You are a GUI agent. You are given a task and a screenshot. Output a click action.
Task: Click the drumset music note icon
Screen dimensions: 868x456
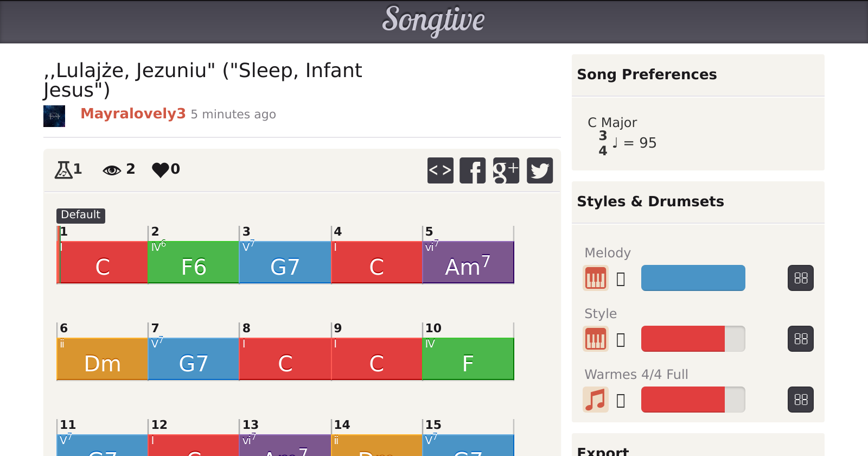pyautogui.click(x=595, y=400)
